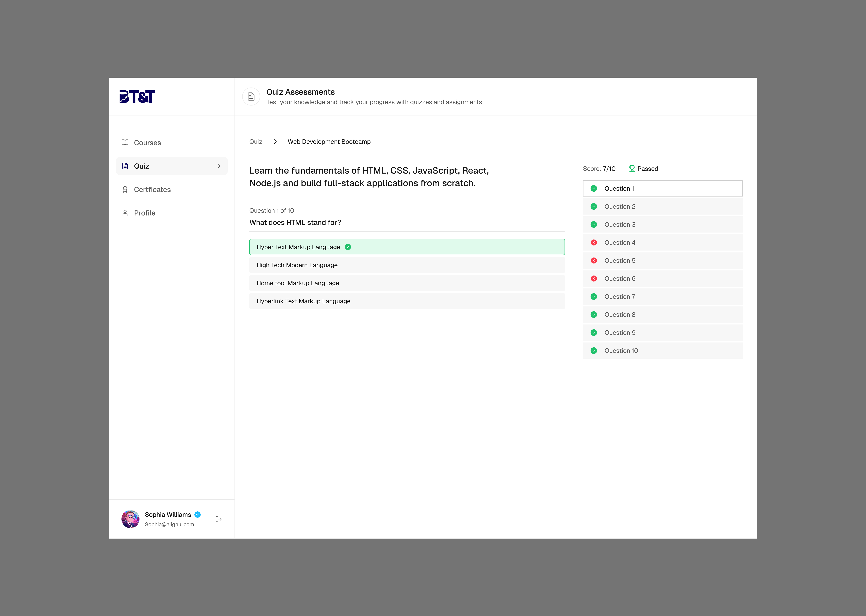Go to Question 1 in the list
Viewport: 866px width, 616px height.
click(663, 189)
